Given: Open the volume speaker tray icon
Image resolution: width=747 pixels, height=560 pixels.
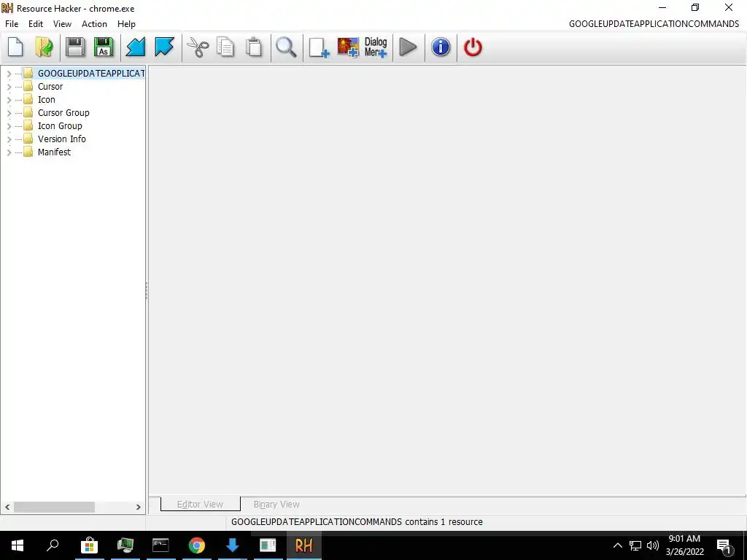Looking at the screenshot, I should tap(652, 545).
